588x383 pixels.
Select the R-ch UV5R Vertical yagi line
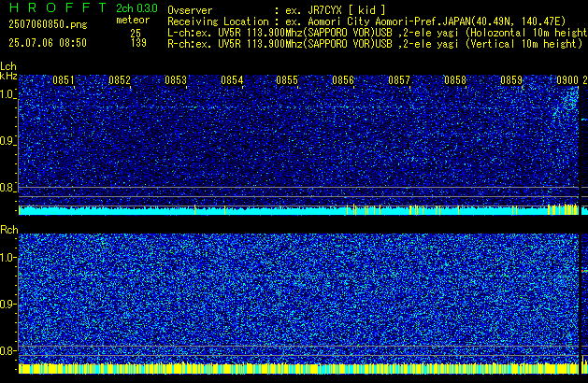tap(375, 44)
